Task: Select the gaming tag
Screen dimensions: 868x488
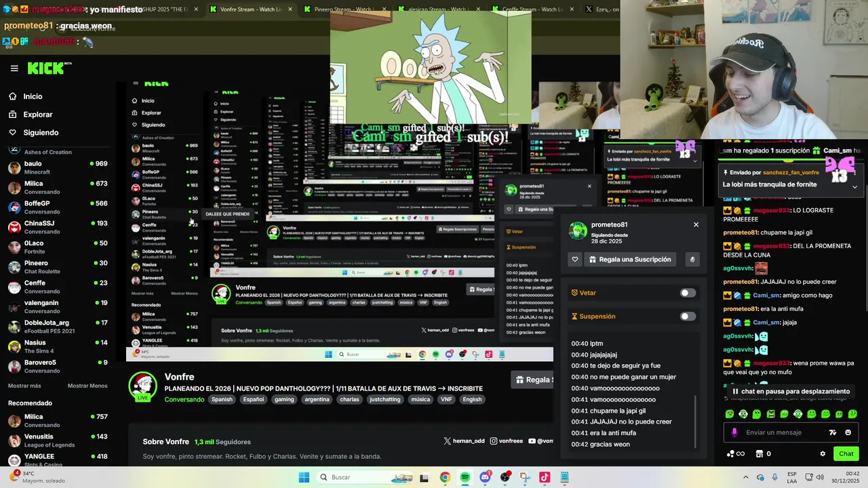Action: 284,399
